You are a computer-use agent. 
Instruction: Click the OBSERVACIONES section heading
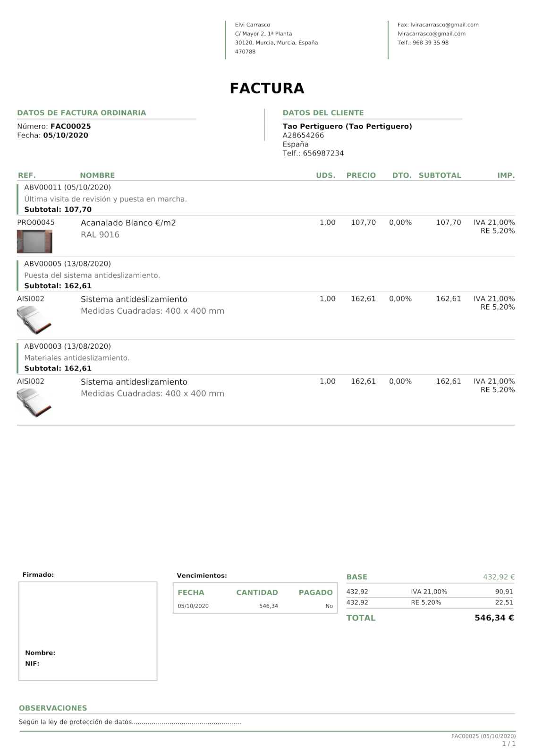click(x=53, y=708)
